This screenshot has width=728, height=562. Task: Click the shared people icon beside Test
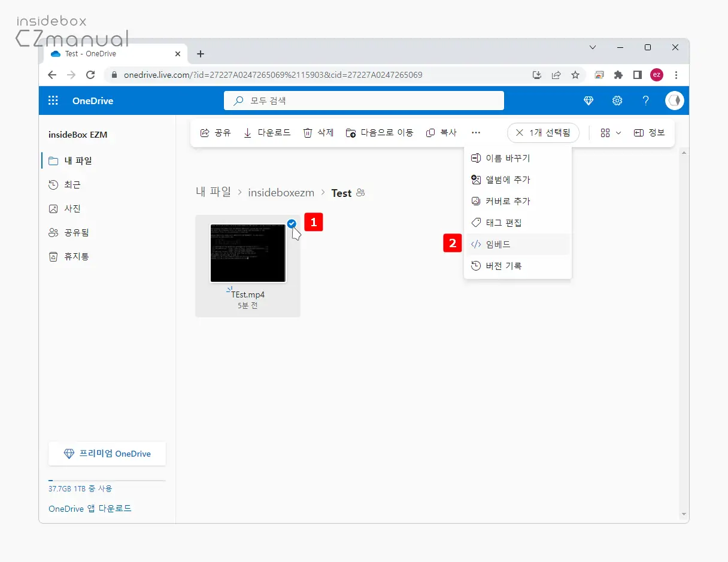(x=360, y=193)
